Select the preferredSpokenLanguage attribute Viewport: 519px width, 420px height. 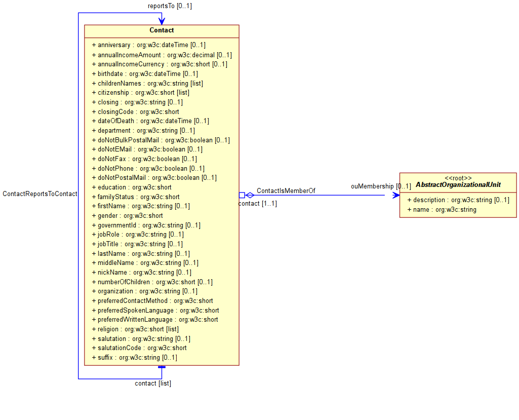click(155, 311)
